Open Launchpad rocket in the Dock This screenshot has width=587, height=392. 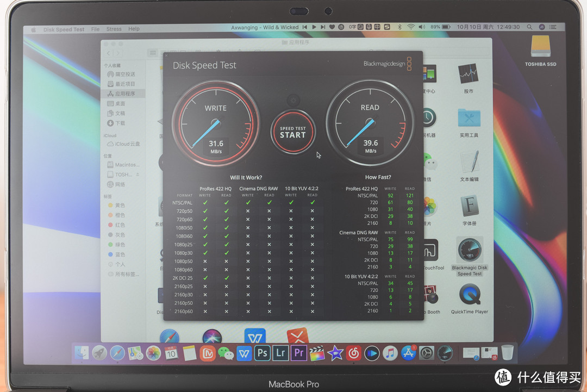[99, 353]
